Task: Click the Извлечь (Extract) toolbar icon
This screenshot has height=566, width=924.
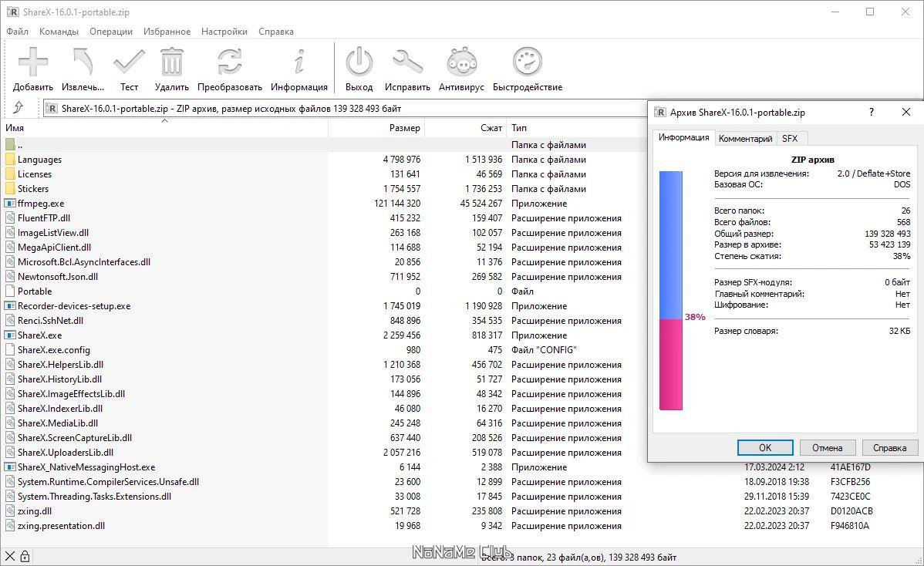Action: [x=83, y=62]
